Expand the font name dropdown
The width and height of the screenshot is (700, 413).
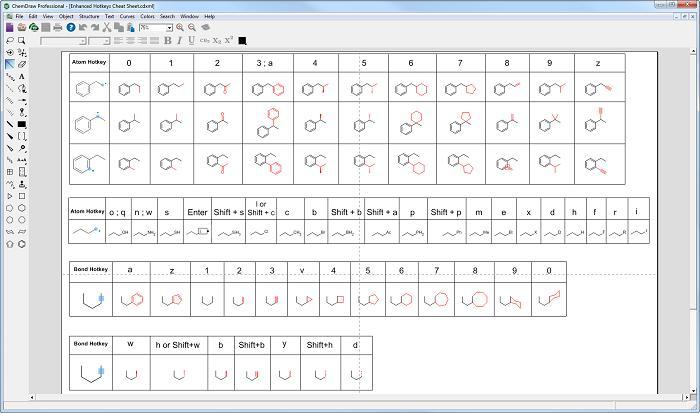point(83,41)
